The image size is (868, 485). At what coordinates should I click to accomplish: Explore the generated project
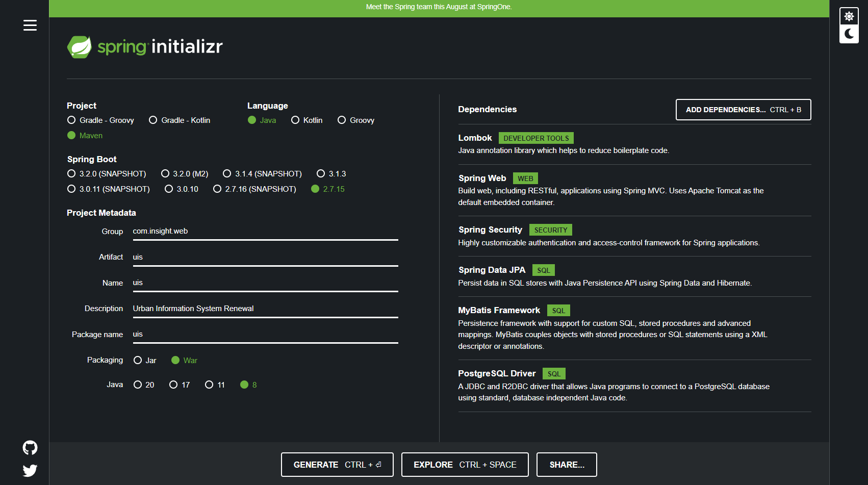click(465, 465)
